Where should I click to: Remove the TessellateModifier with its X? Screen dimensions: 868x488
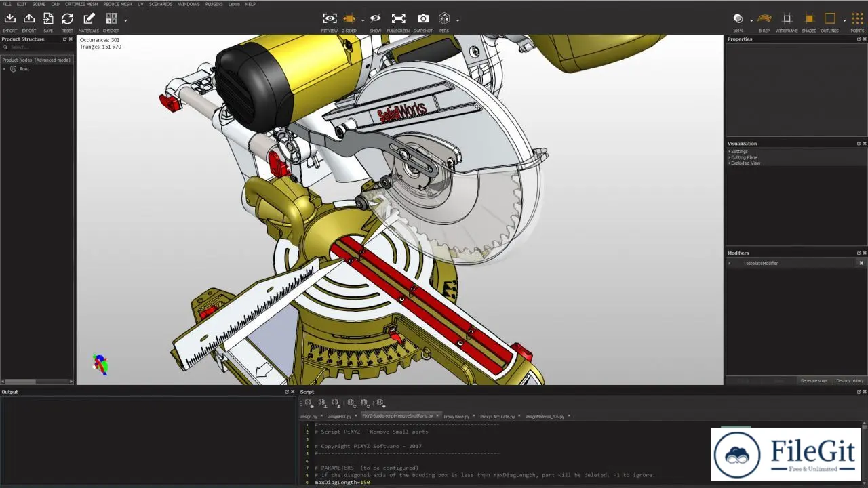click(861, 263)
